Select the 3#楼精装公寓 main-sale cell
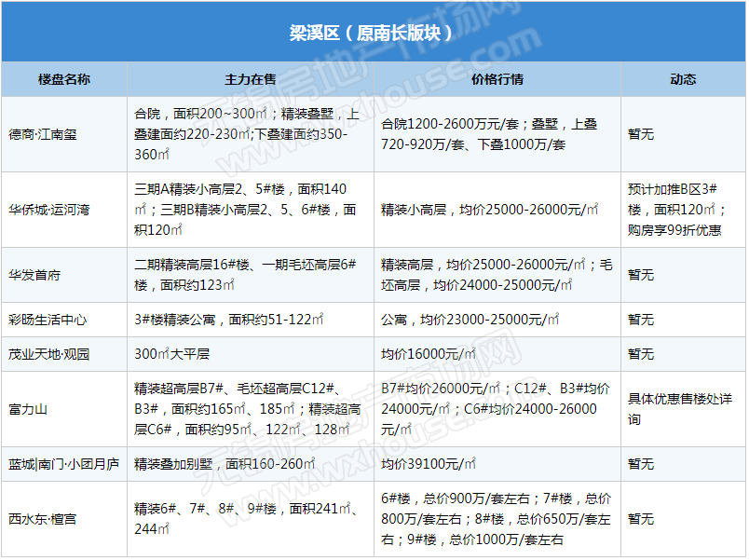The image size is (749, 560). click(x=231, y=320)
